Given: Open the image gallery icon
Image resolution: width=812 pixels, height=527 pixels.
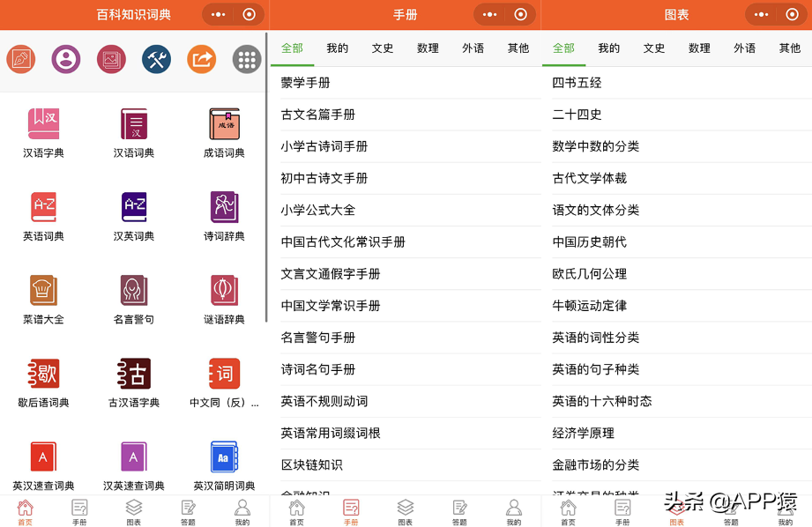Looking at the screenshot, I should 111,59.
